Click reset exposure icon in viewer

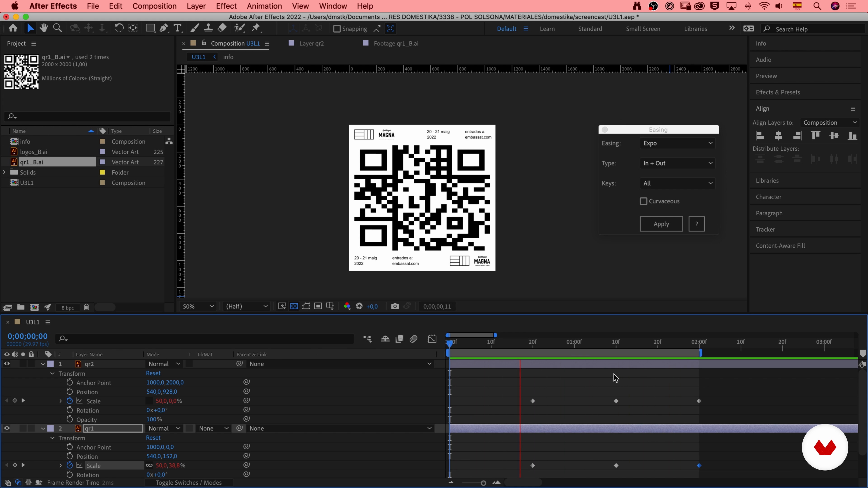359,306
